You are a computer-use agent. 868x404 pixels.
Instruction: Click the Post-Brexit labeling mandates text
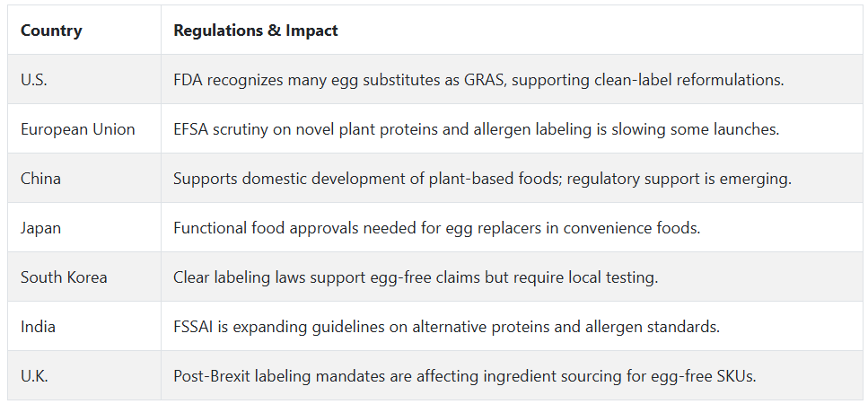[465, 376]
